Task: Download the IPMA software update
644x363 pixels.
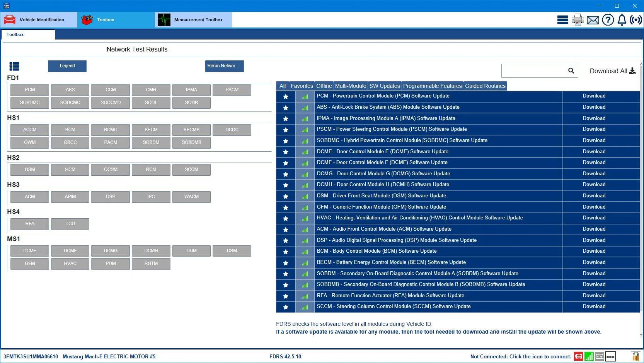Action: click(594, 118)
